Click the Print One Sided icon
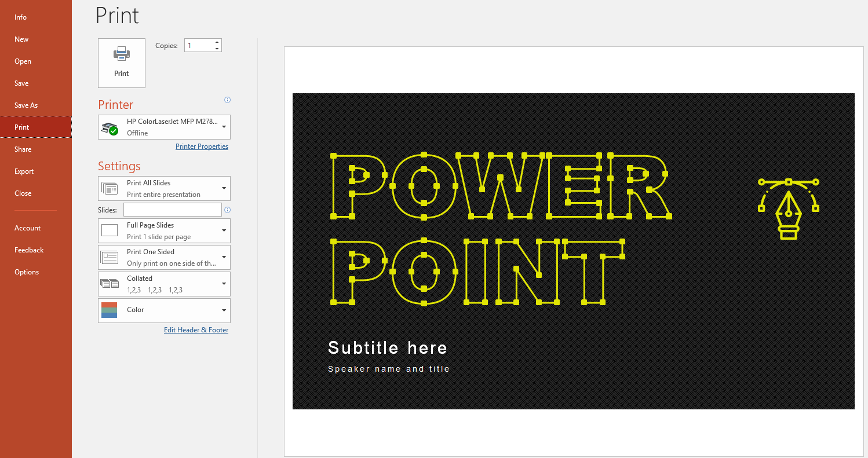868x458 pixels. (110, 257)
